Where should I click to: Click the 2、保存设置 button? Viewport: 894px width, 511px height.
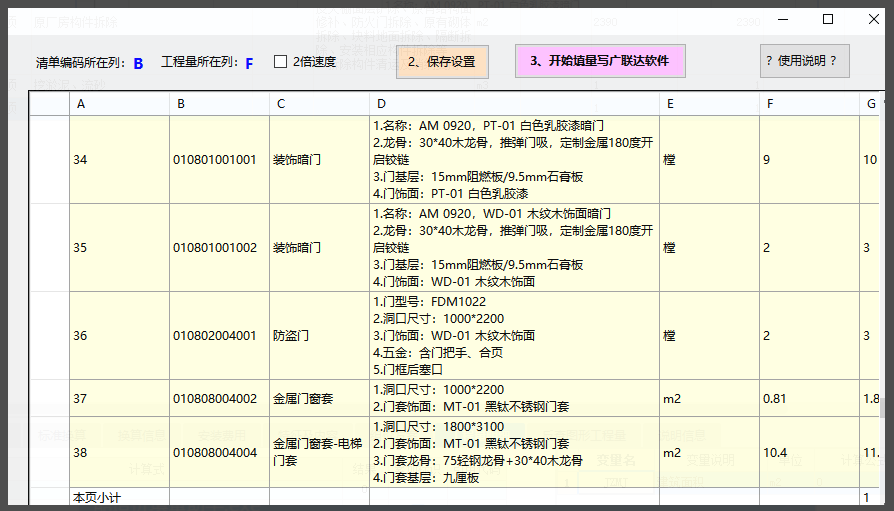(441, 62)
